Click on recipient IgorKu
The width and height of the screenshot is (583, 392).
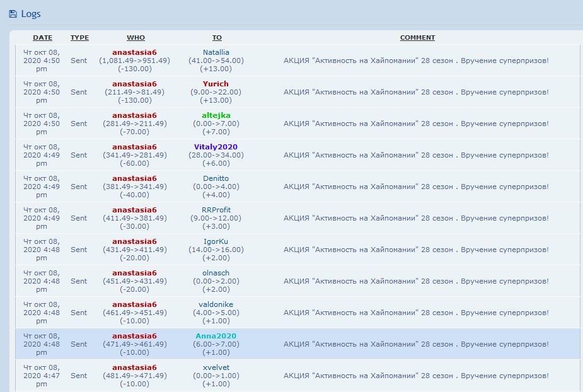[216, 241]
